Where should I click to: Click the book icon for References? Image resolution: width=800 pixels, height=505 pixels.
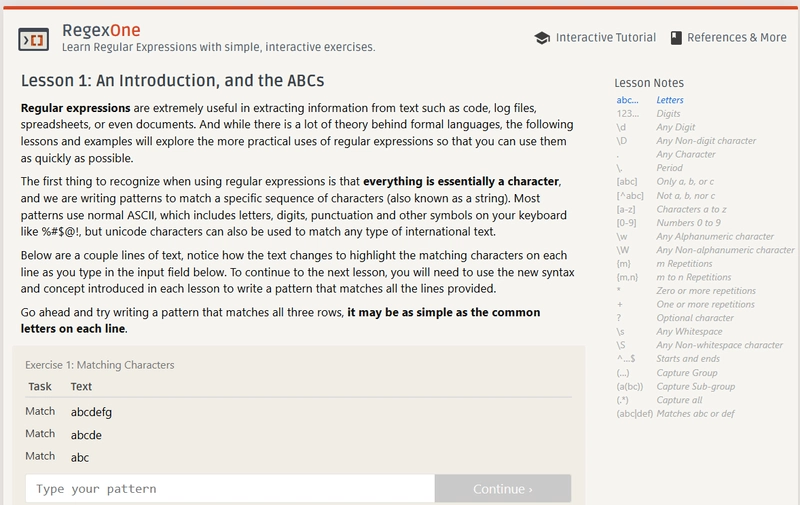[676, 38]
